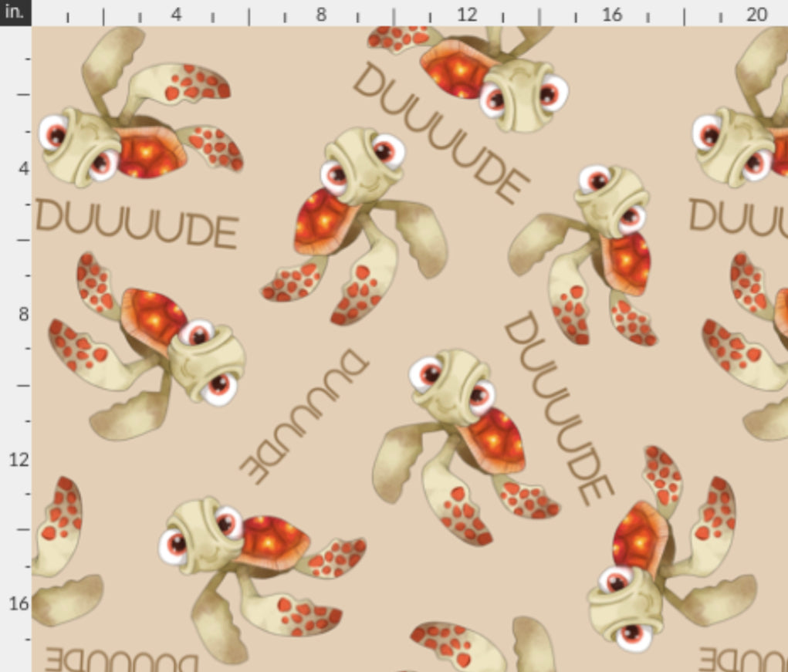This screenshot has width=788, height=672.
Task: Click the mirrored DUUUUDE text in the bottom-left
Action: [120, 660]
